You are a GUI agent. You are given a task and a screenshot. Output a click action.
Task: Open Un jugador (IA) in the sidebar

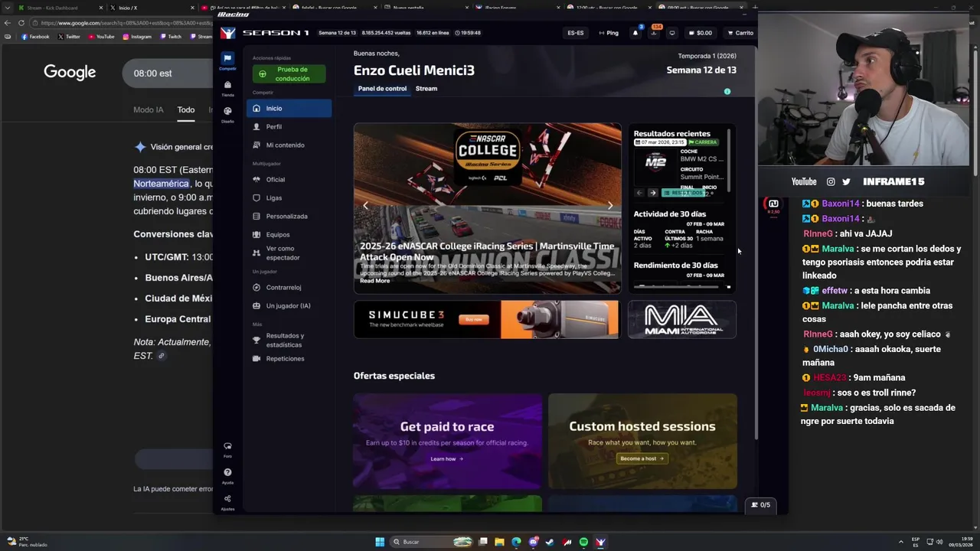tap(289, 306)
